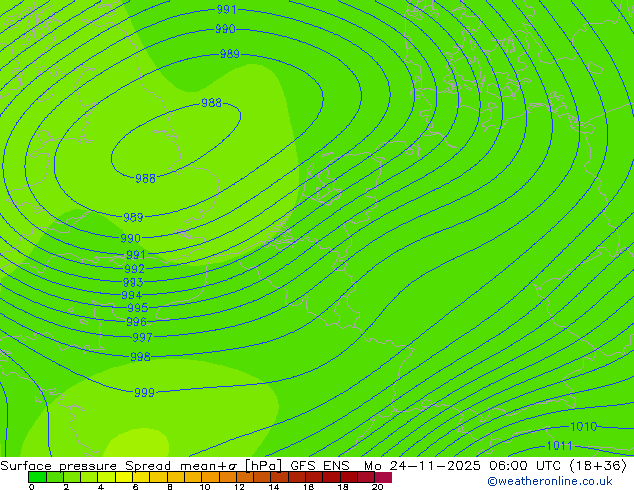634x490 pixels.
Task: Select the 995 contour label
Action: tap(137, 308)
